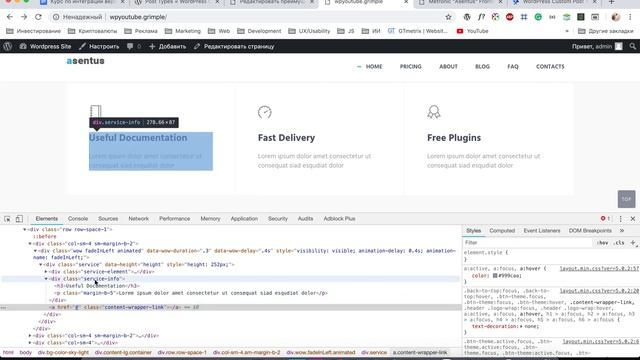This screenshot has height=360, width=640.
Task: Select the a content-wrapper-link DOM row
Action: point(231,307)
